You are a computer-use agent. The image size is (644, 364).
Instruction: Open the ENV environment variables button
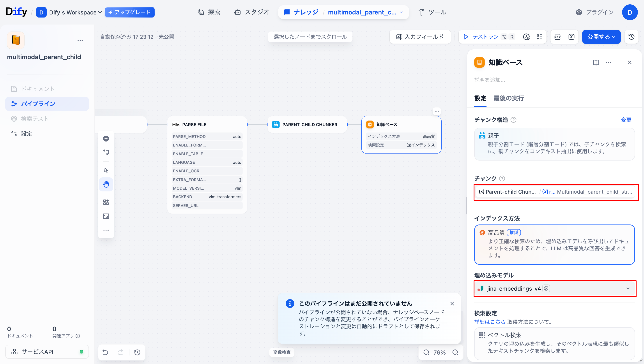pos(557,37)
